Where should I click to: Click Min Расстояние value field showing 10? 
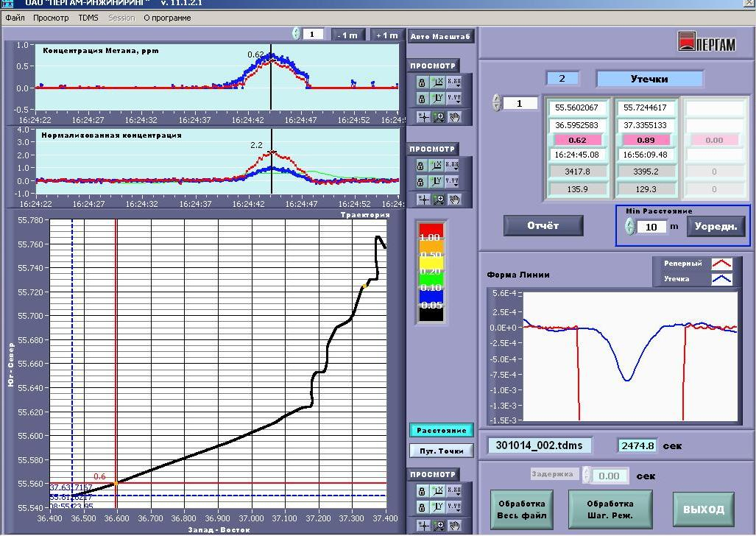click(x=651, y=227)
